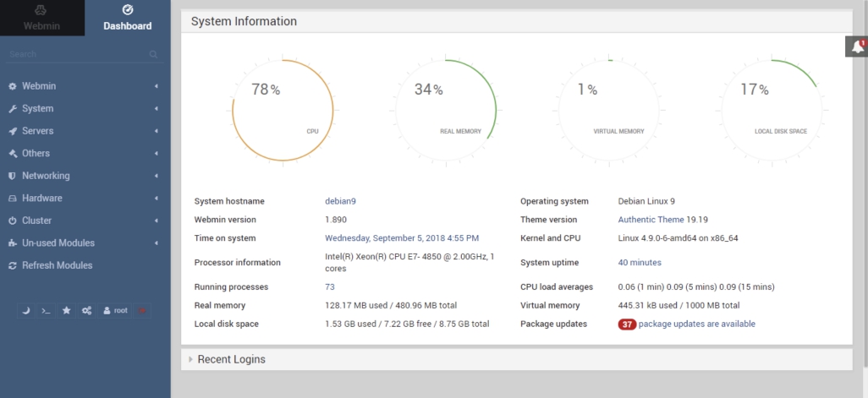Viewport: 868px width, 398px height.
Task: Click 1.53 GB used disk space text
Action: coord(407,324)
